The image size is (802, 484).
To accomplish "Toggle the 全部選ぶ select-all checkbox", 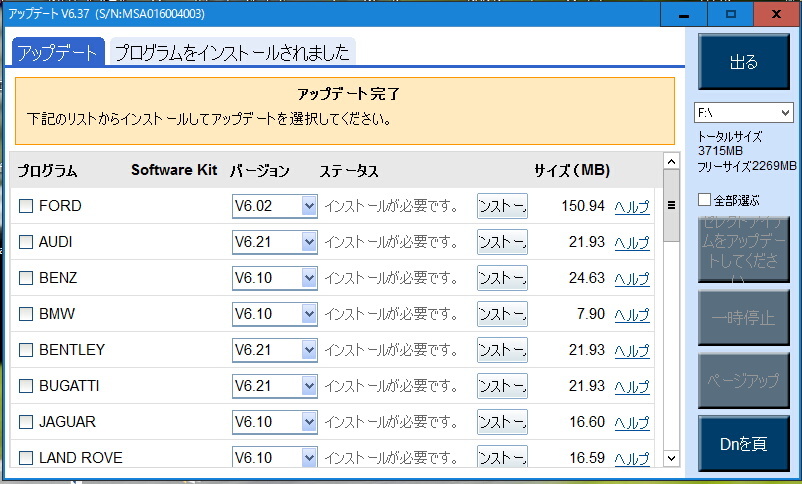I will click(704, 200).
